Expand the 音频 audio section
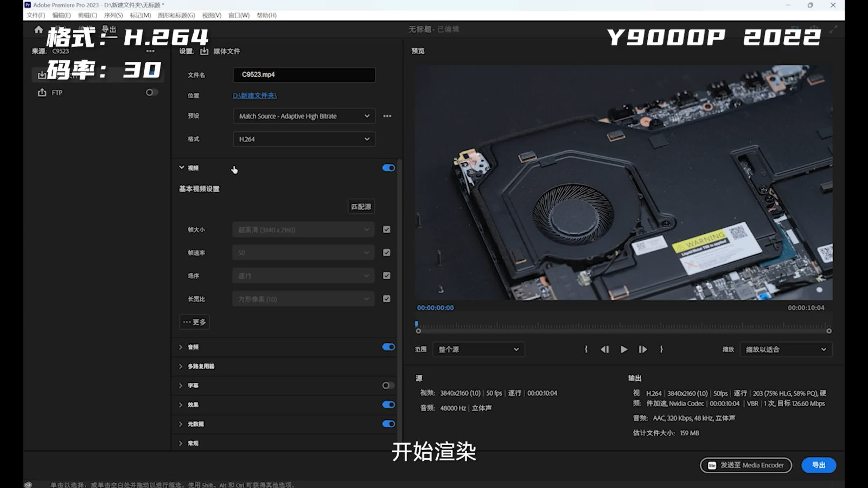The image size is (868, 488). pos(181,347)
